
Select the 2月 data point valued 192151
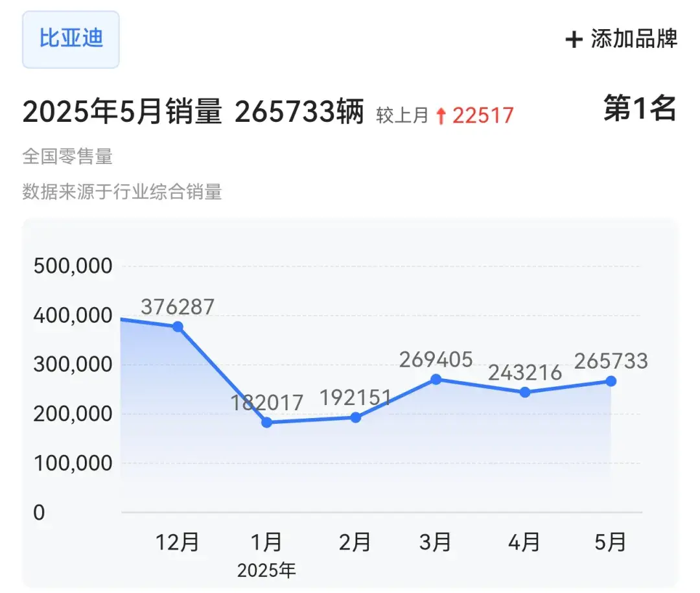[x=356, y=417]
